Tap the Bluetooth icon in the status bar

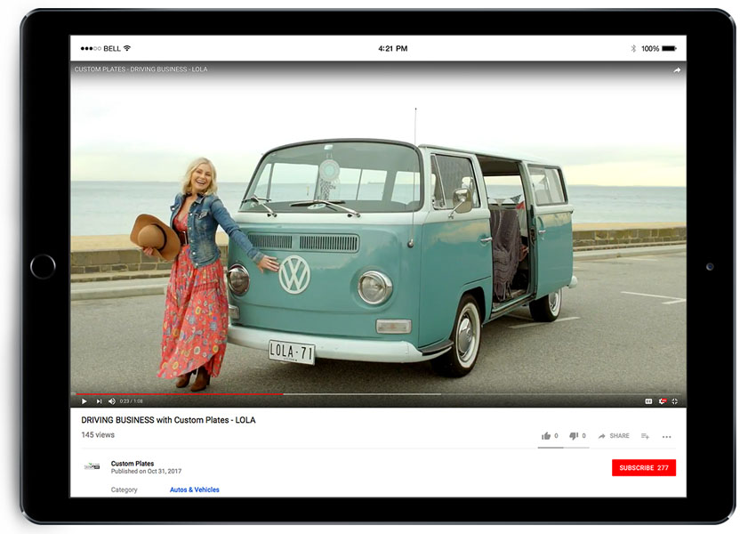tap(633, 48)
